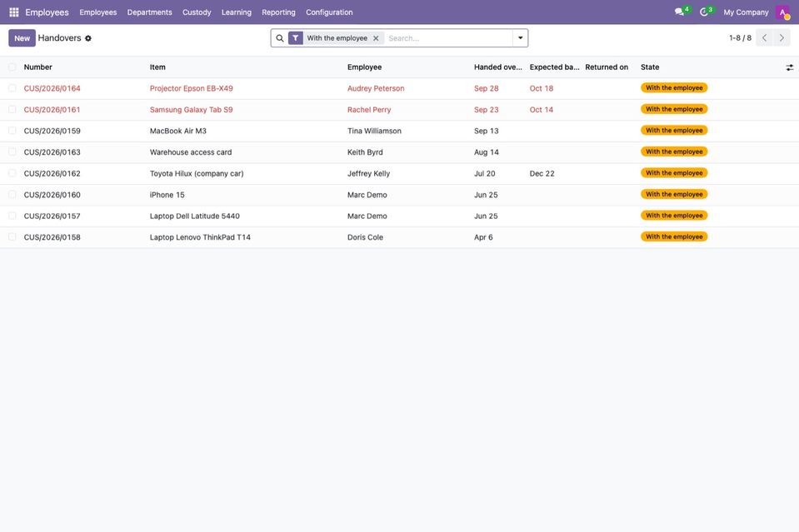Select checkbox for CUS/2026/0164
The image size is (799, 532).
(x=12, y=88)
